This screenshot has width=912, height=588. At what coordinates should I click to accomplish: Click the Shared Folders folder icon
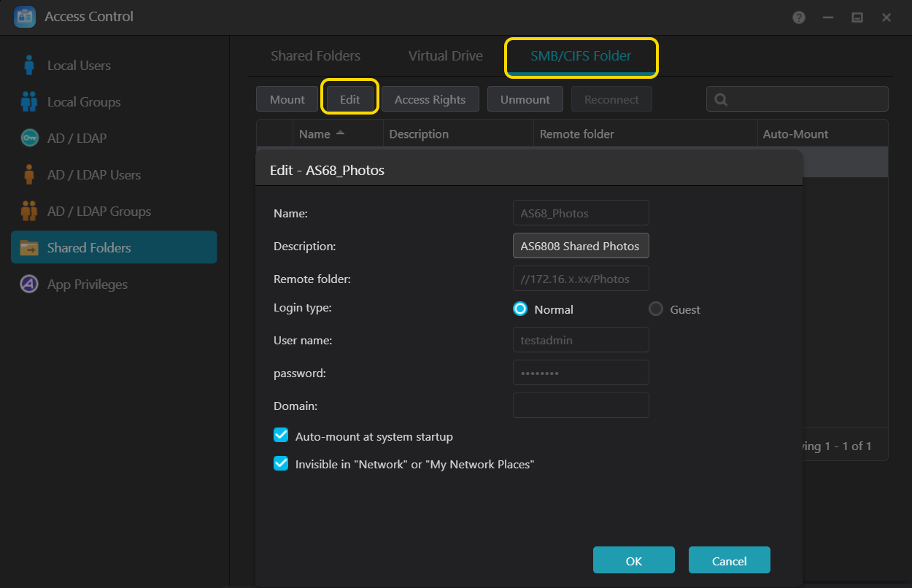click(29, 248)
